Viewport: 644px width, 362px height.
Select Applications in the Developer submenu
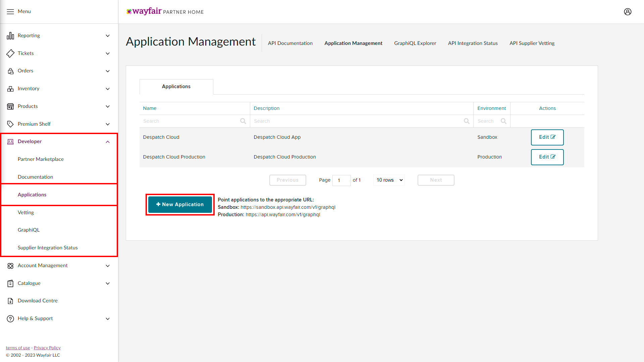pyautogui.click(x=32, y=195)
